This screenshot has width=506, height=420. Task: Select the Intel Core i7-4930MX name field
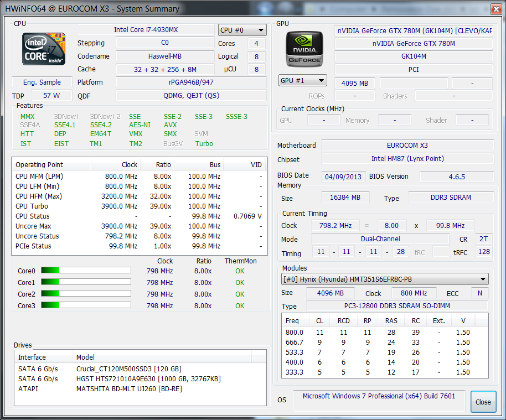pyautogui.click(x=146, y=30)
